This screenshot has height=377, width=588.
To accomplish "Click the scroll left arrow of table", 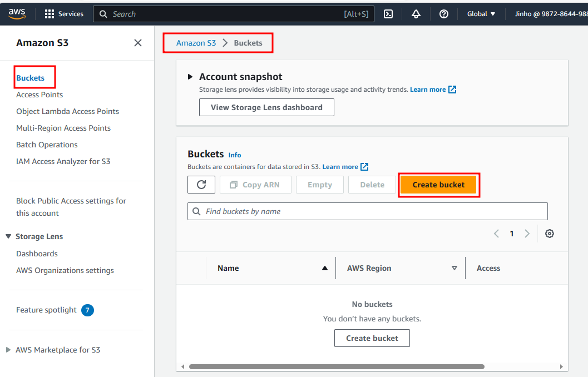I will [182, 366].
